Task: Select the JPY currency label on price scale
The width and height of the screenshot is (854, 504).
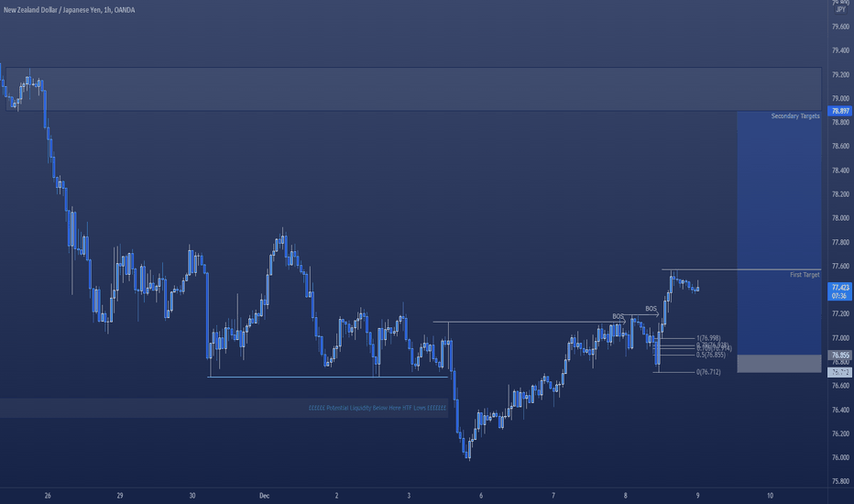Action: [840, 10]
